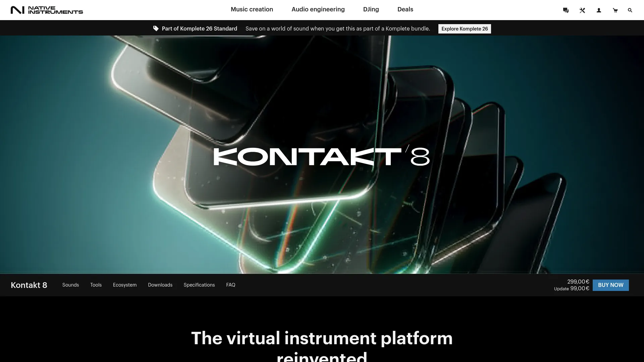Go to the Downloads section
This screenshot has width=644, height=362.
160,285
